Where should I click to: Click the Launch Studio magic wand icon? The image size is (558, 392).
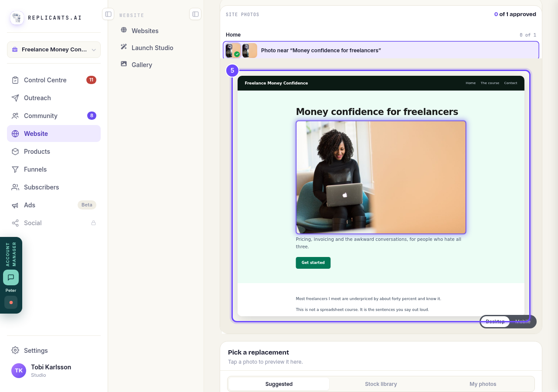click(124, 47)
